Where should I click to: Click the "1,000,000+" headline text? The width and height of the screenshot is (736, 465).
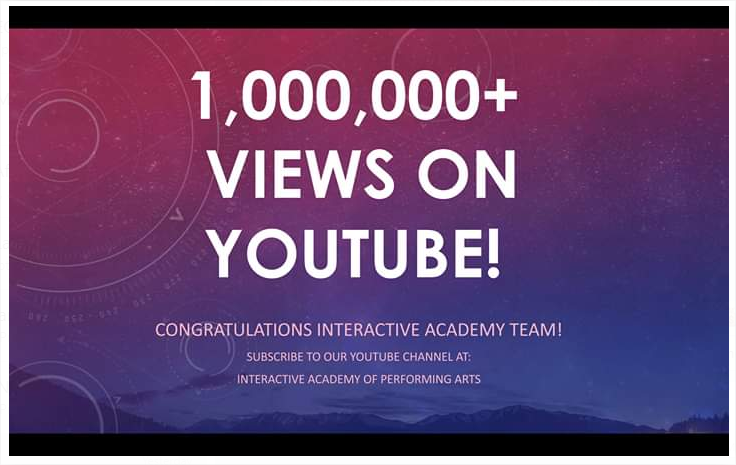pos(355,97)
